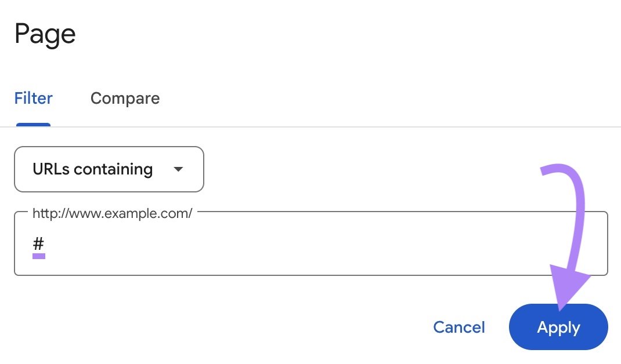Screen dimensions: 621x364
Task: Click the Apply button
Action: tap(558, 327)
